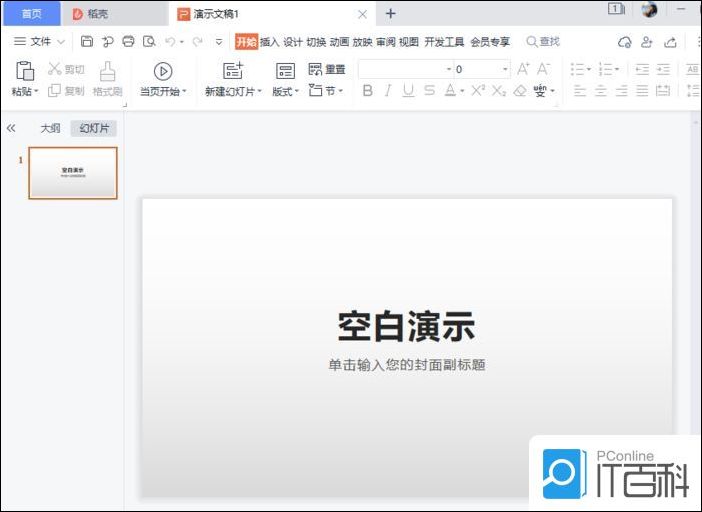This screenshot has height=512, width=702.
Task: Click the decrease indent icon
Action: [x=642, y=69]
